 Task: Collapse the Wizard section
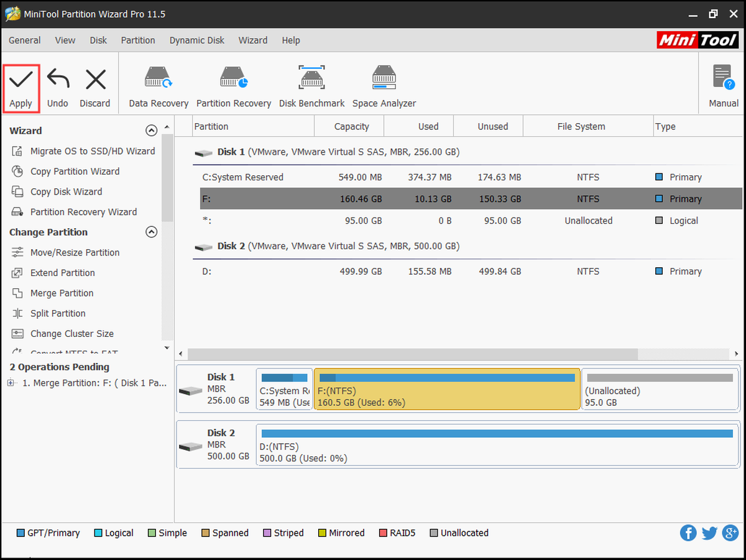pos(151,131)
